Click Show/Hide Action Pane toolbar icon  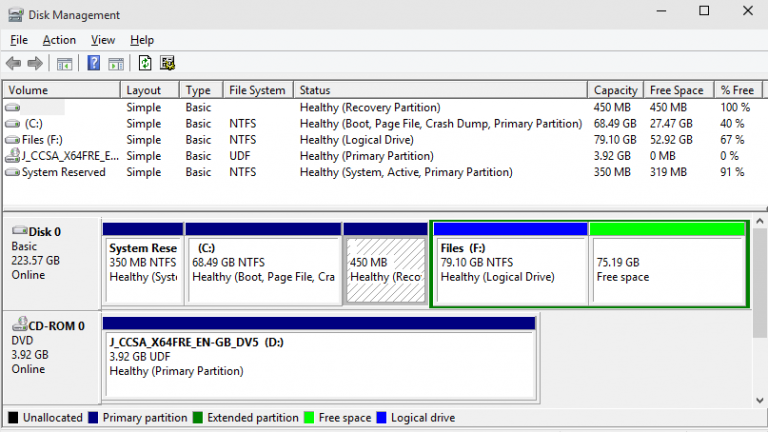coord(116,63)
